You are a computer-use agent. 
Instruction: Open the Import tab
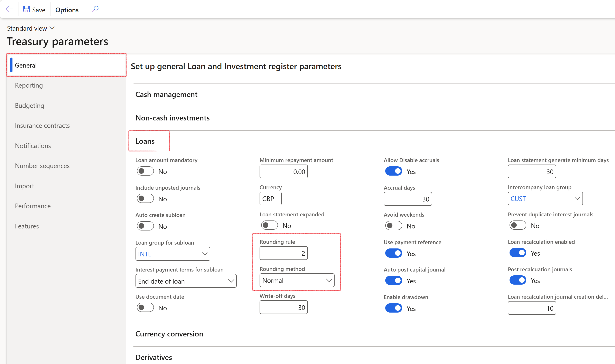coord(24,186)
